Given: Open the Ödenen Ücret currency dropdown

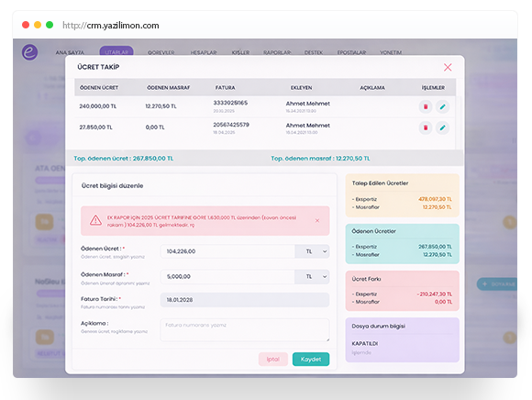Looking at the screenshot, I should pyautogui.click(x=312, y=251).
